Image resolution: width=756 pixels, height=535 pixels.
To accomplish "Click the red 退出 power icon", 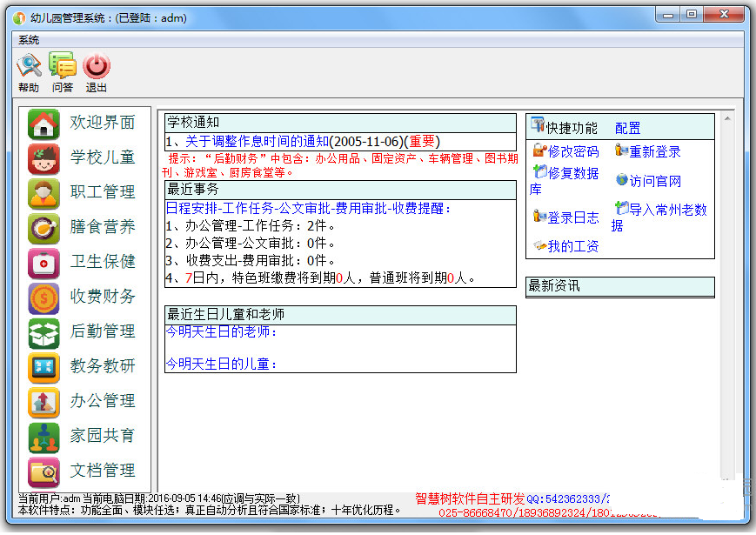I will coord(97,66).
